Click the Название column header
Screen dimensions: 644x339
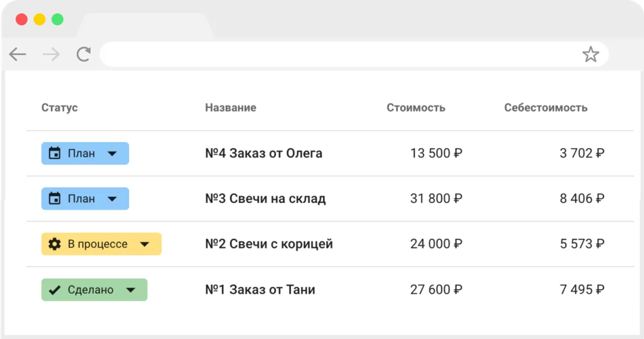tap(231, 108)
